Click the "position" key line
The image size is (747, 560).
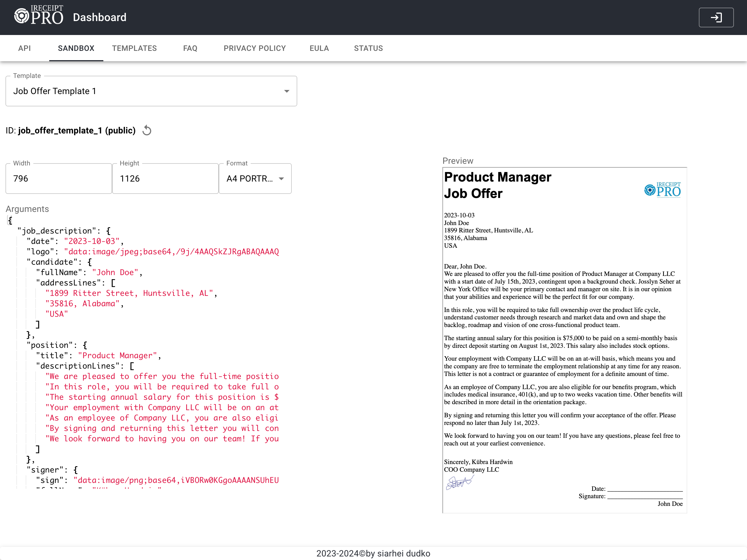[x=57, y=345]
